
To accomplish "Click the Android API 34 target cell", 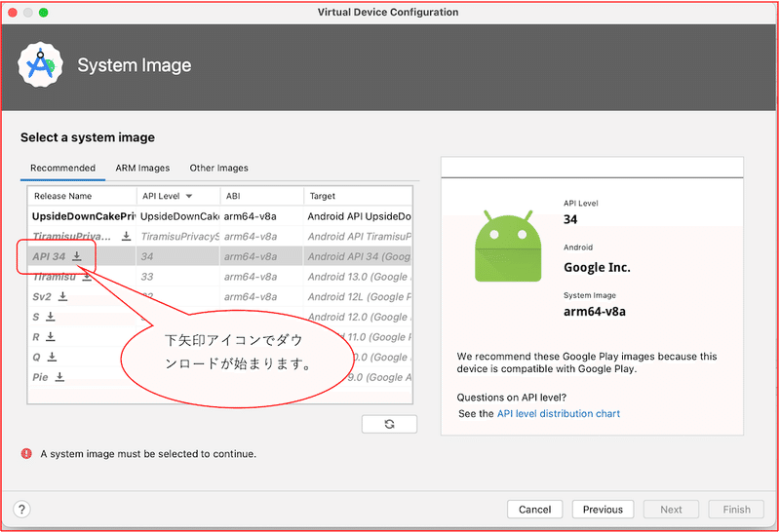I will tap(359, 256).
